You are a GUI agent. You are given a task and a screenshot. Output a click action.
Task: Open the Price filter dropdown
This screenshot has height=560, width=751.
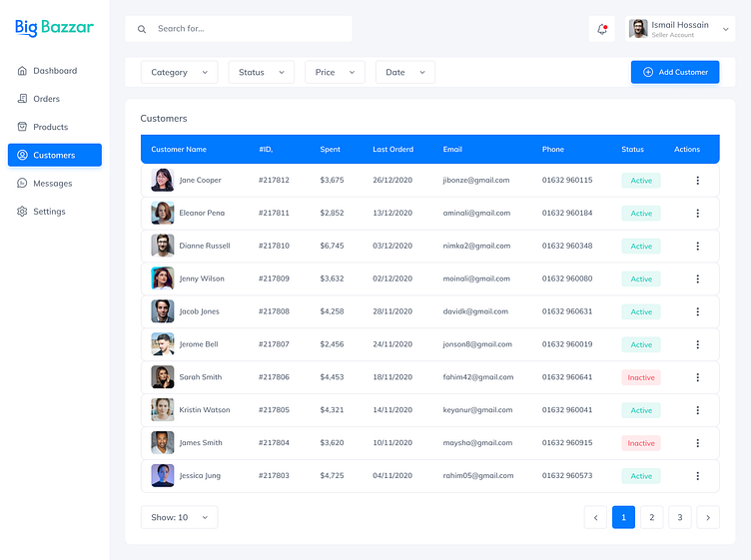tap(335, 72)
